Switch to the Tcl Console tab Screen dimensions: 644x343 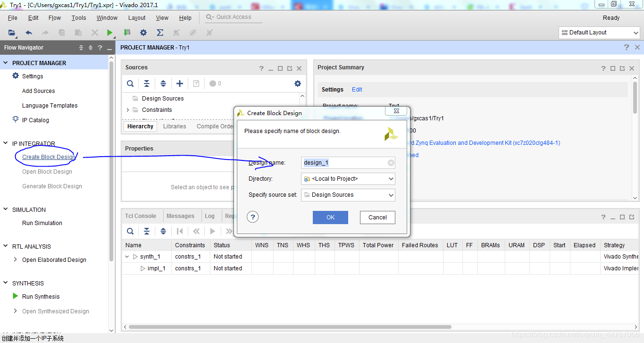click(141, 216)
